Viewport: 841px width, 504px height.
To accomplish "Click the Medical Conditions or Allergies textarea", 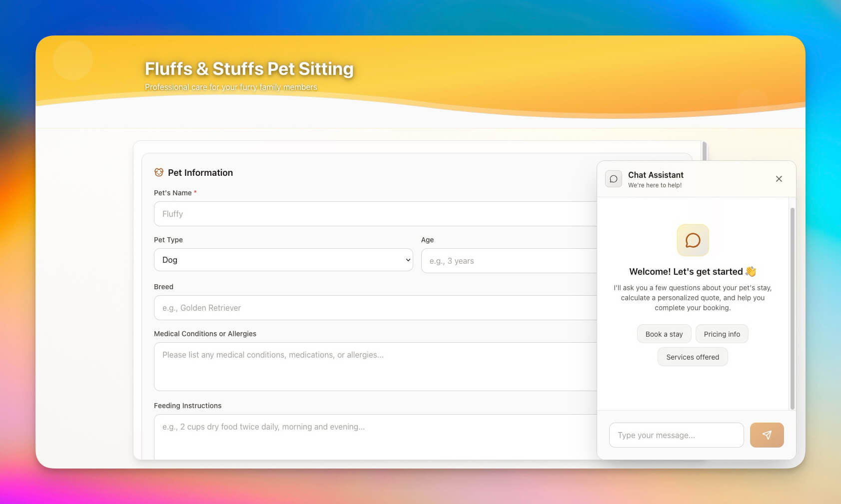I will tap(375, 367).
